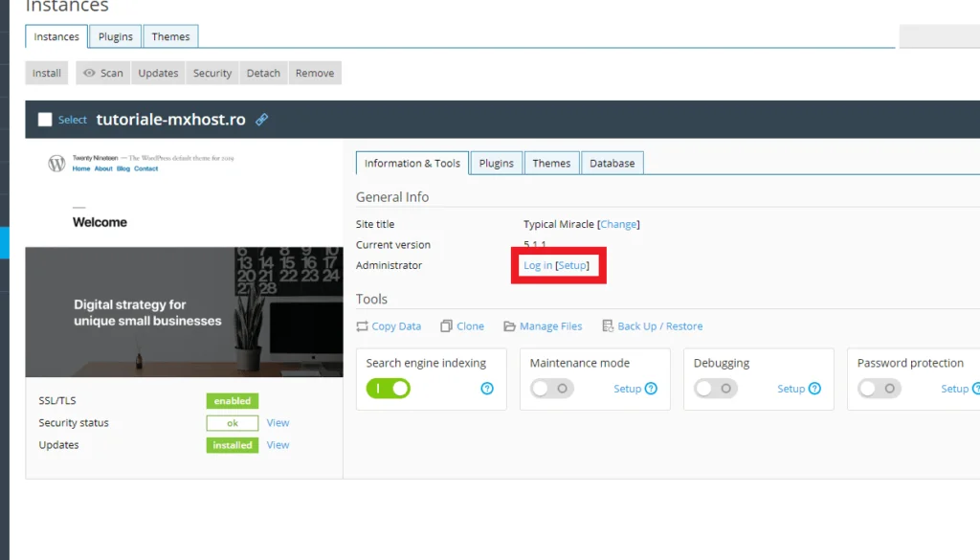
Task: Tick the Select checkbox for tutoriale-mxhost.ro
Action: click(45, 120)
